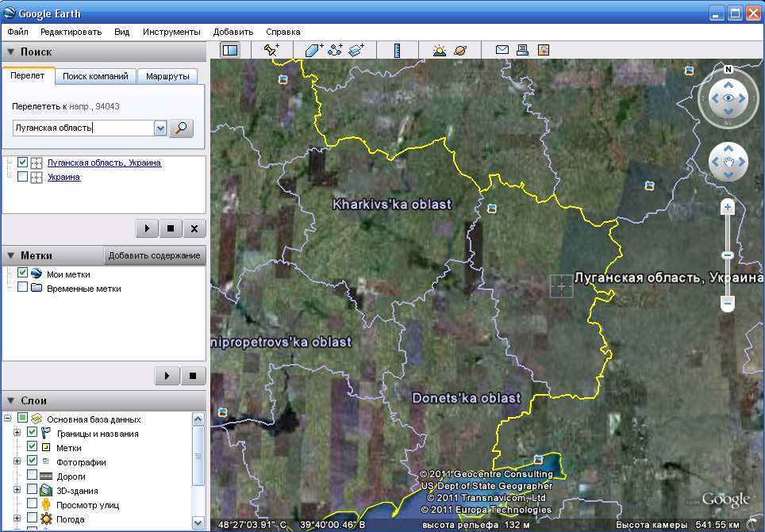
Task: Switch to Поиск компаний tab
Action: (95, 77)
